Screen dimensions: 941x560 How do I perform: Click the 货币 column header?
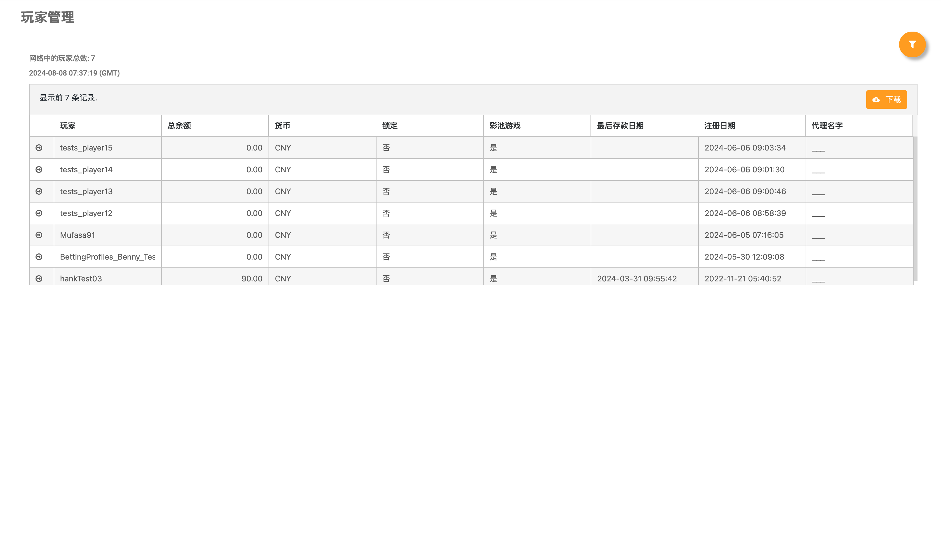282,126
